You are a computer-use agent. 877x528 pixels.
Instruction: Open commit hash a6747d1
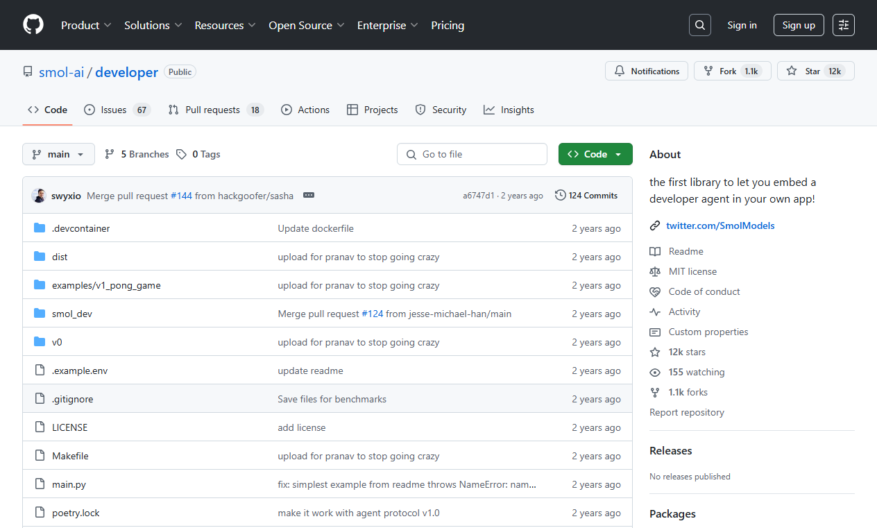tap(478, 196)
